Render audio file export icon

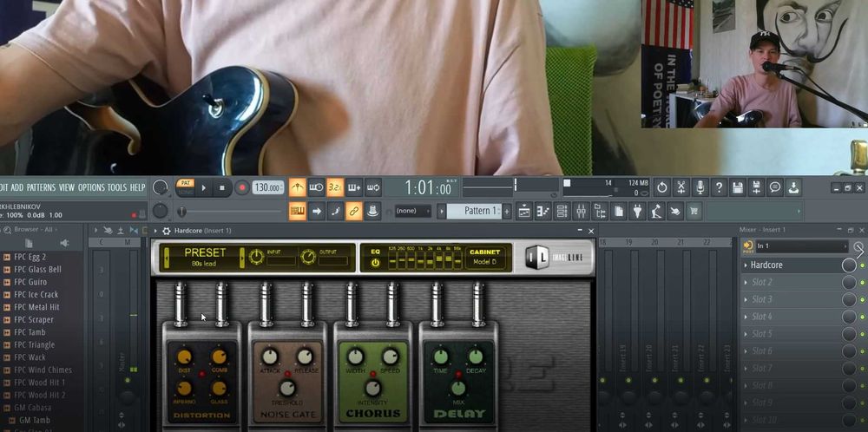[x=756, y=187]
